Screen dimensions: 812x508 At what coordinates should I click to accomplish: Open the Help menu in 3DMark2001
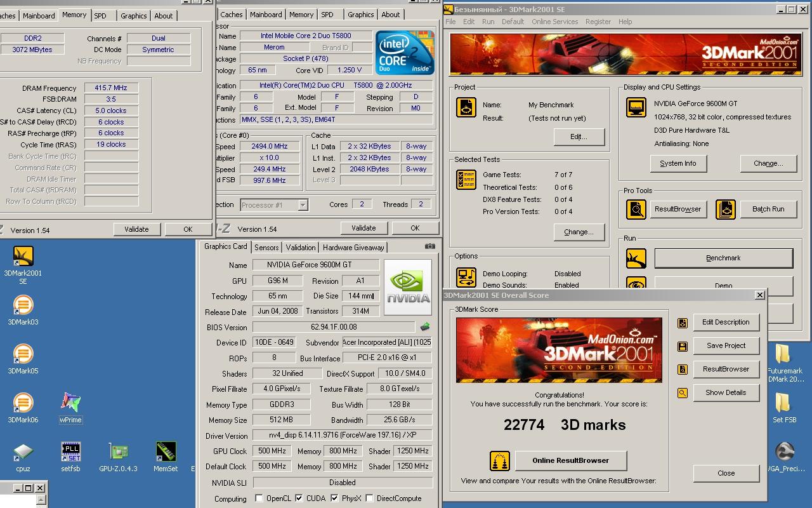click(625, 22)
